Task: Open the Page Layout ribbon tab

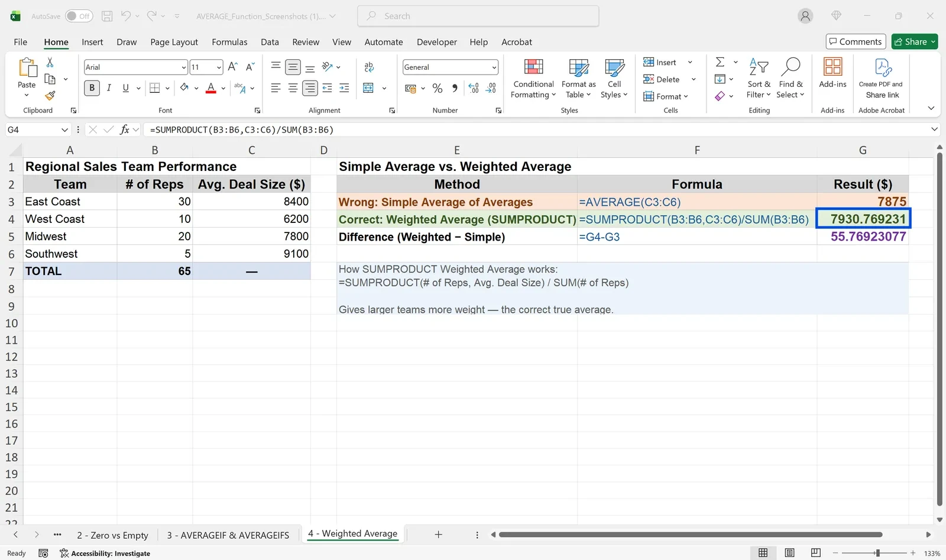Action: pos(174,42)
